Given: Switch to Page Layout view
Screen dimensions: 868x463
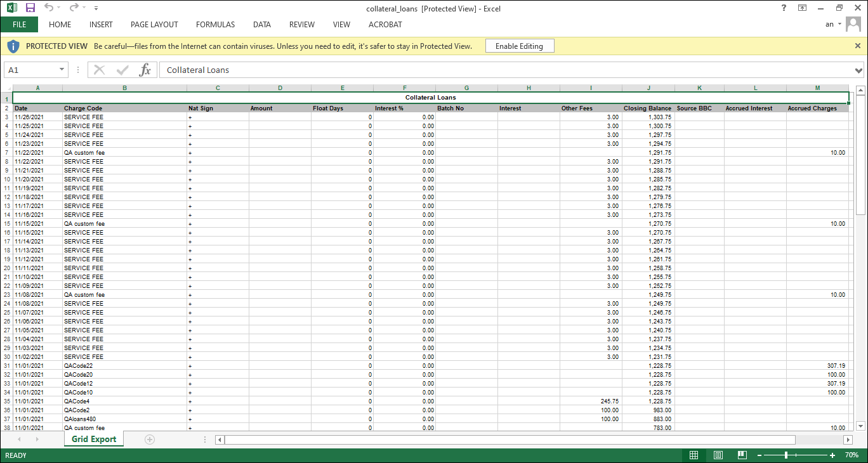Looking at the screenshot, I should click(x=718, y=455).
